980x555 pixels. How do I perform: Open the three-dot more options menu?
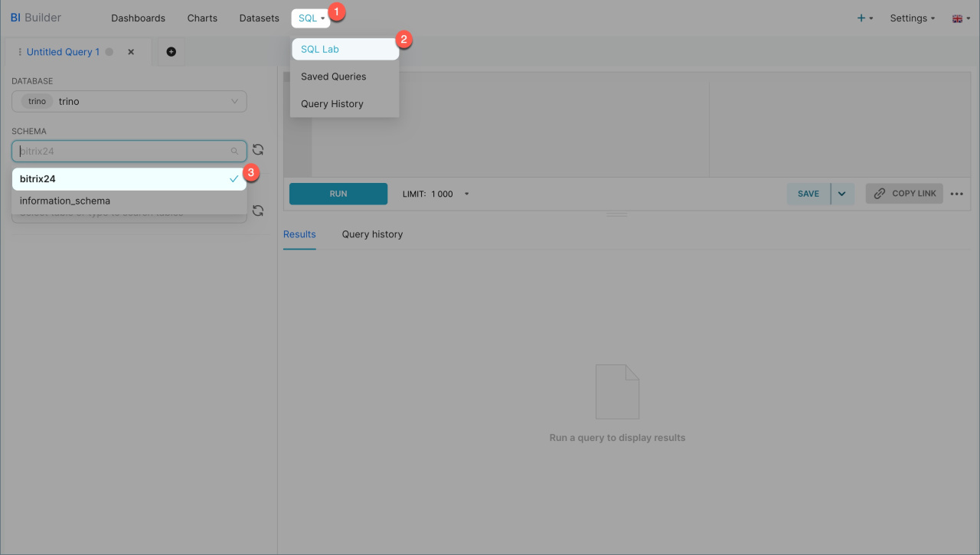click(x=956, y=194)
